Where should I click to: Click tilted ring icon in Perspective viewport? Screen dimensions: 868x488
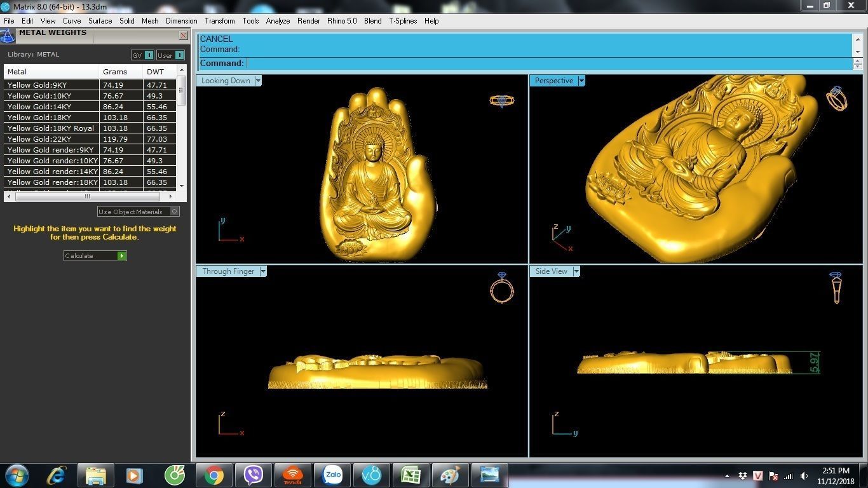[836, 98]
